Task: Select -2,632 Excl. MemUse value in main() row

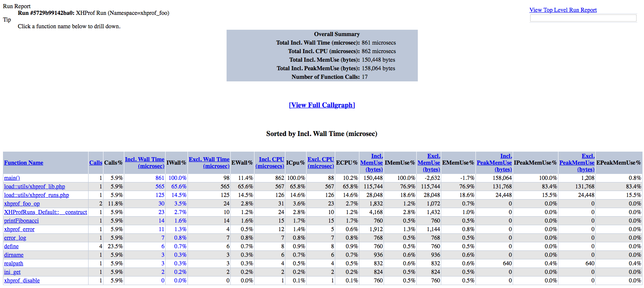Action: coord(433,178)
